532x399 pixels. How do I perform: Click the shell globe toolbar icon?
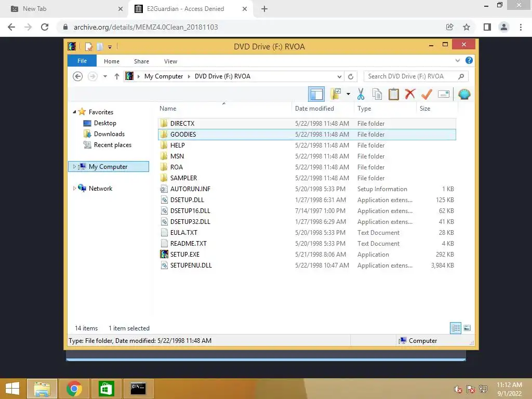(464, 95)
